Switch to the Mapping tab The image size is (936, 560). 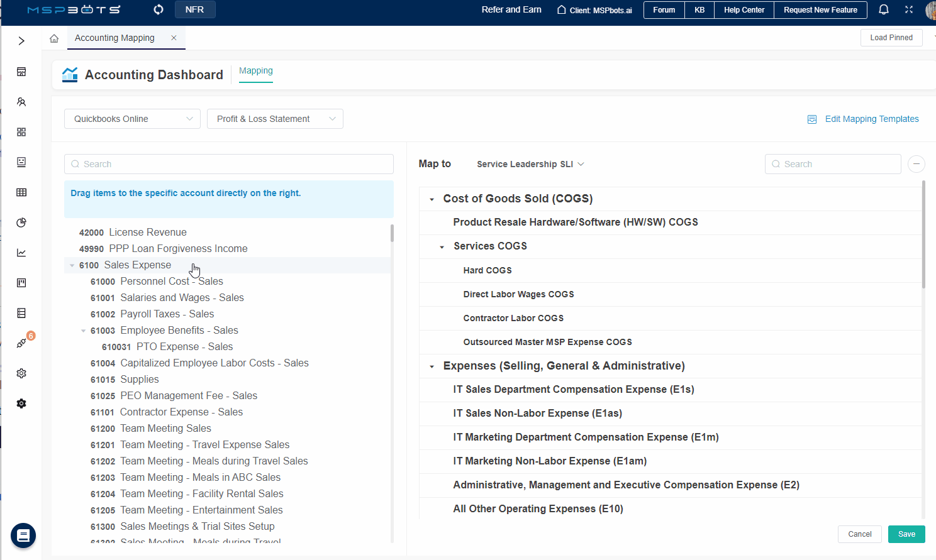pos(255,71)
